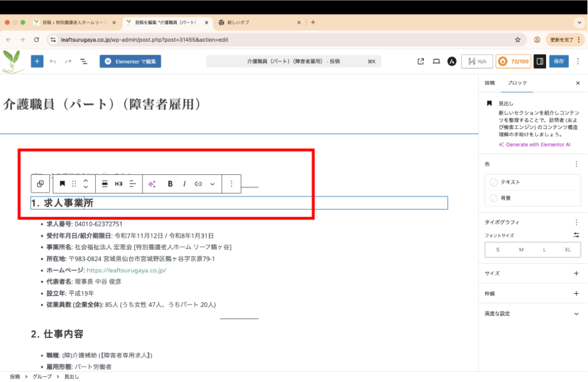Image resolution: width=588 pixels, height=382 pixels.
Task: Click the blue block inserter plus button
Action: (37, 61)
